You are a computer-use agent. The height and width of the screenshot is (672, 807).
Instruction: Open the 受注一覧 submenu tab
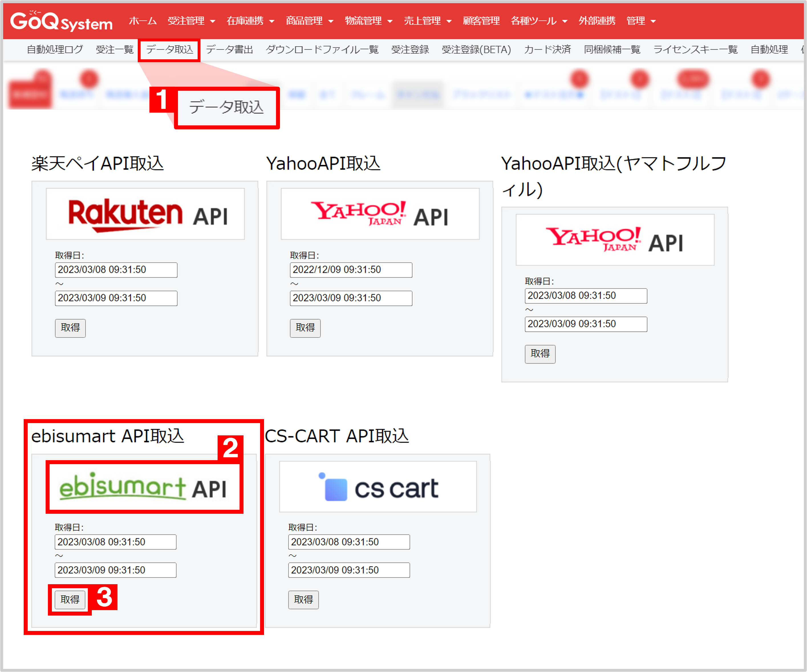[115, 50]
